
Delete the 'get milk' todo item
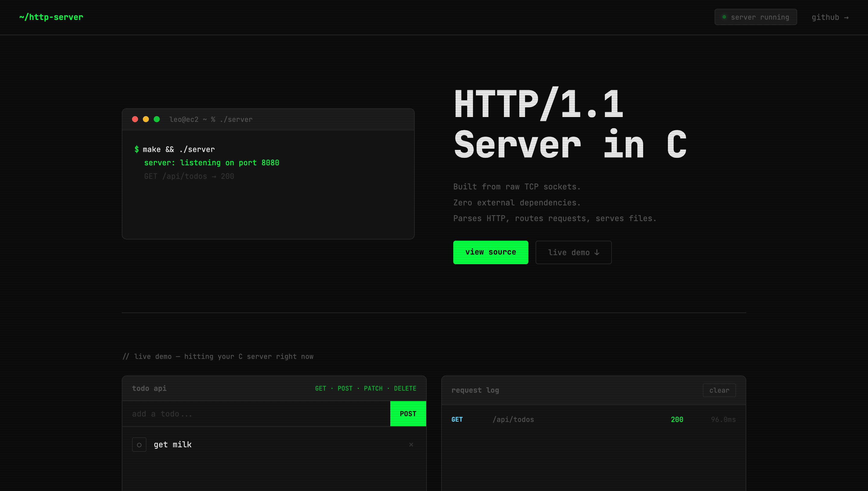(411, 445)
